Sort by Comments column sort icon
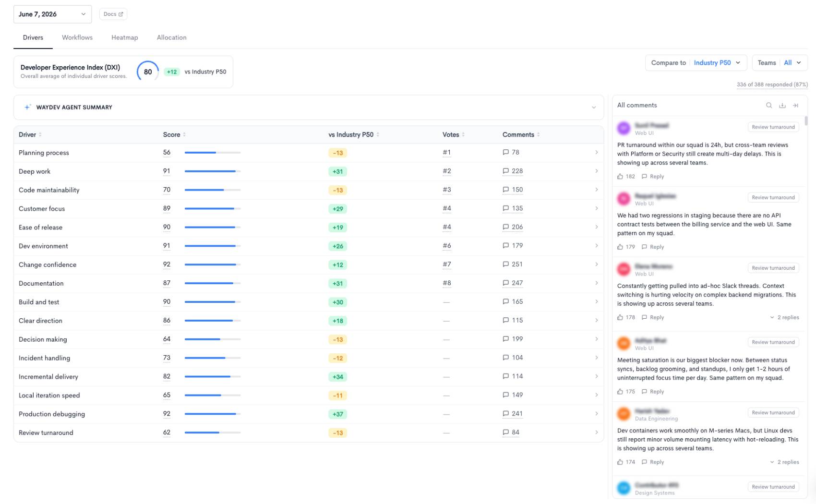 (x=539, y=135)
